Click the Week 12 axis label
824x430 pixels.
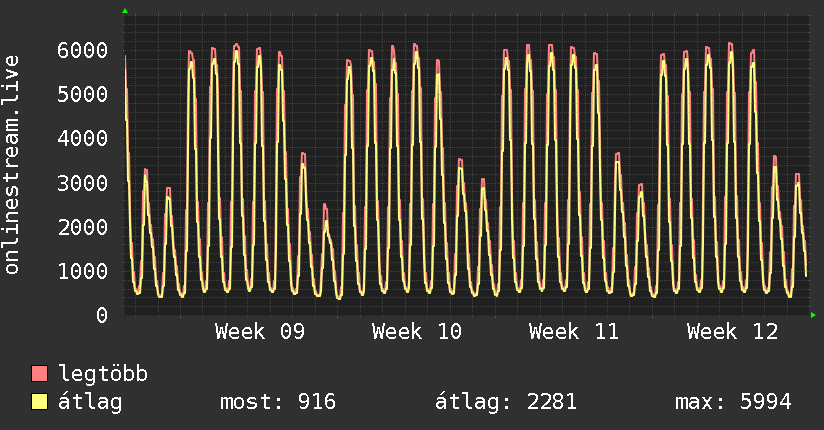[x=732, y=332]
